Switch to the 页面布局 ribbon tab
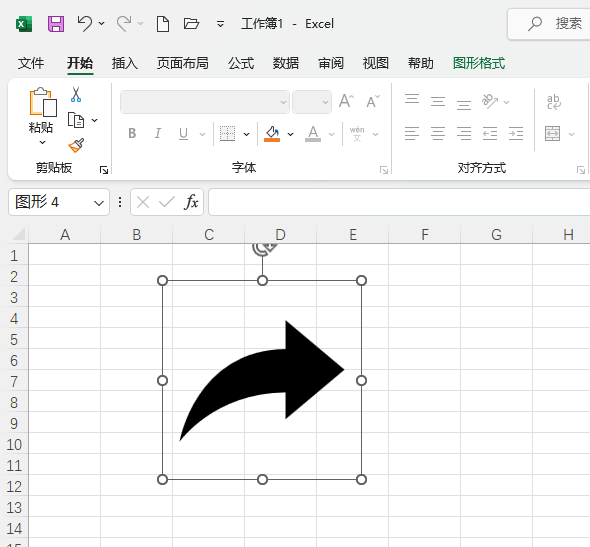 [x=182, y=63]
